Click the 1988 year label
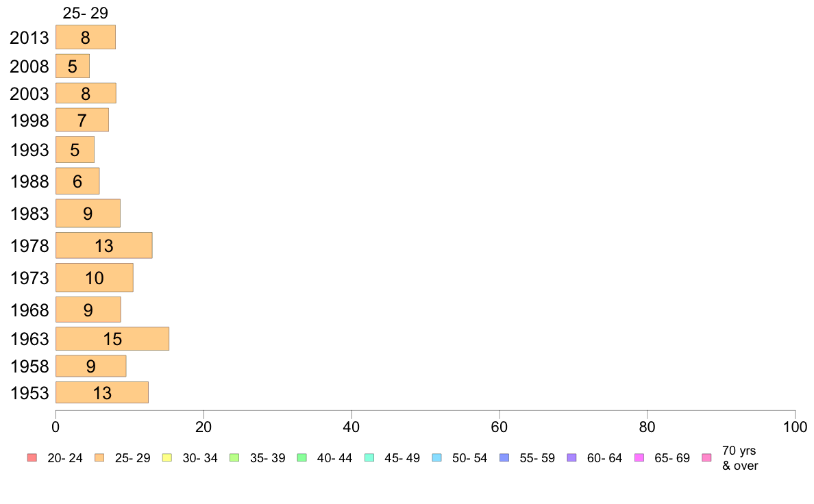The image size is (814, 504). [x=29, y=181]
